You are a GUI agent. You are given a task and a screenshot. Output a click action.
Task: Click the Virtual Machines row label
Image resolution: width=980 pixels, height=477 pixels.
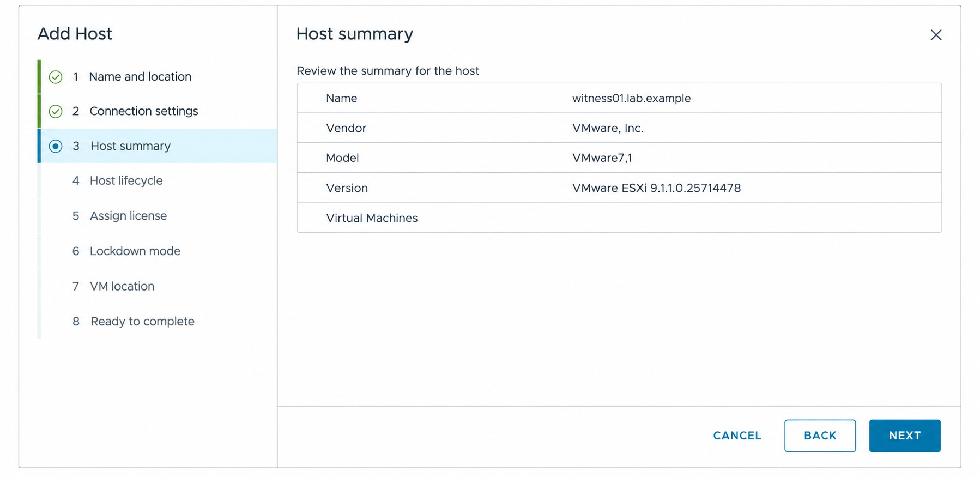(372, 218)
